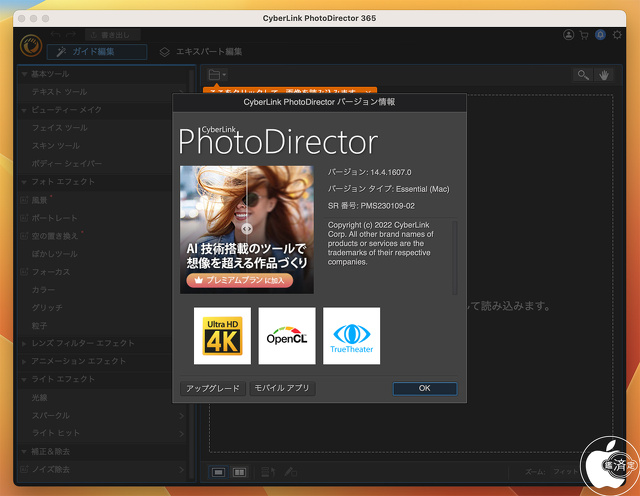The image size is (640, 496).
Task: Select フォーカス in sidebar
Action: tap(51, 272)
